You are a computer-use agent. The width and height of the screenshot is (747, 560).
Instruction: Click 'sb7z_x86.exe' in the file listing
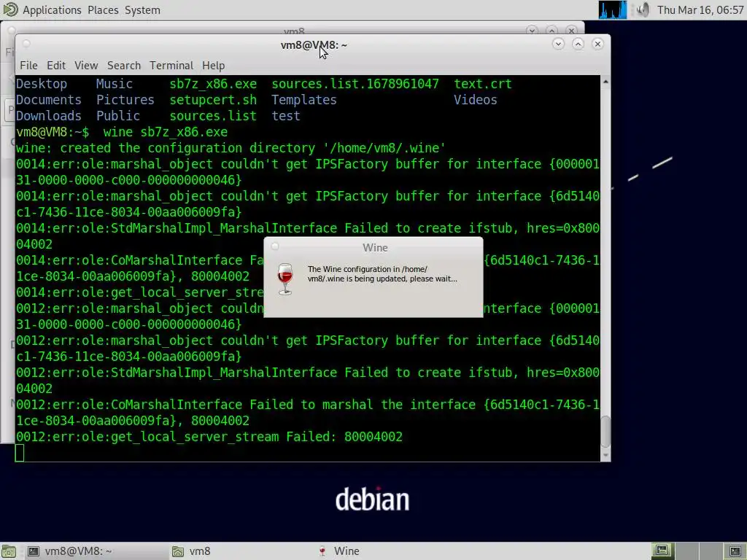click(213, 84)
